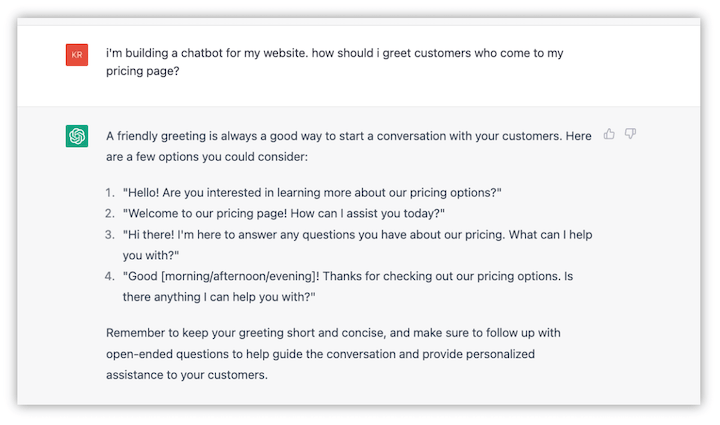The height and width of the screenshot is (425, 720).
Task: Click the thumbs down feedback icon
Action: [x=630, y=134]
